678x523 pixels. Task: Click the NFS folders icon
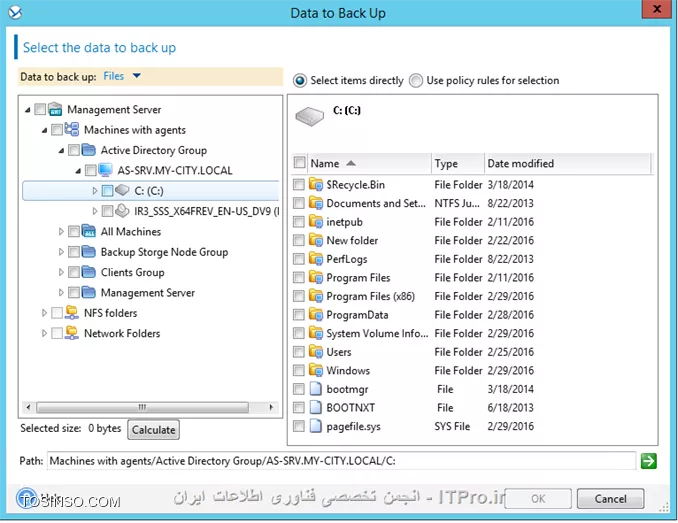click(72, 312)
